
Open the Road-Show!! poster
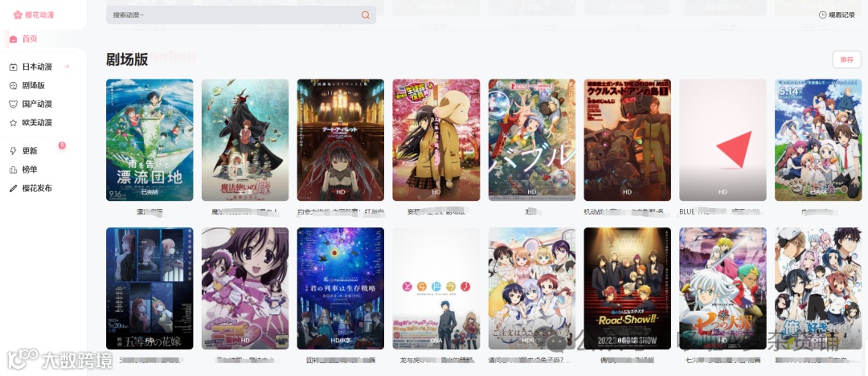point(627,288)
